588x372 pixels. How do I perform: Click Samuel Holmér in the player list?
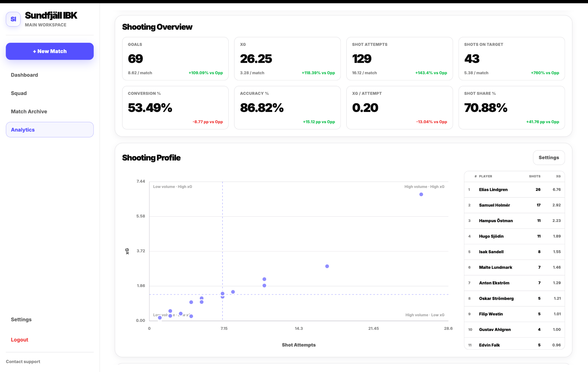[514, 205]
